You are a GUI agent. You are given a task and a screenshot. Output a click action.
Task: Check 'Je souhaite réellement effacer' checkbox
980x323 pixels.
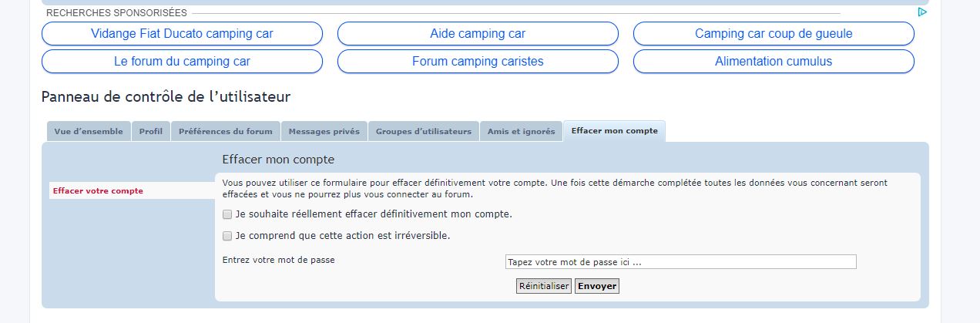point(227,214)
